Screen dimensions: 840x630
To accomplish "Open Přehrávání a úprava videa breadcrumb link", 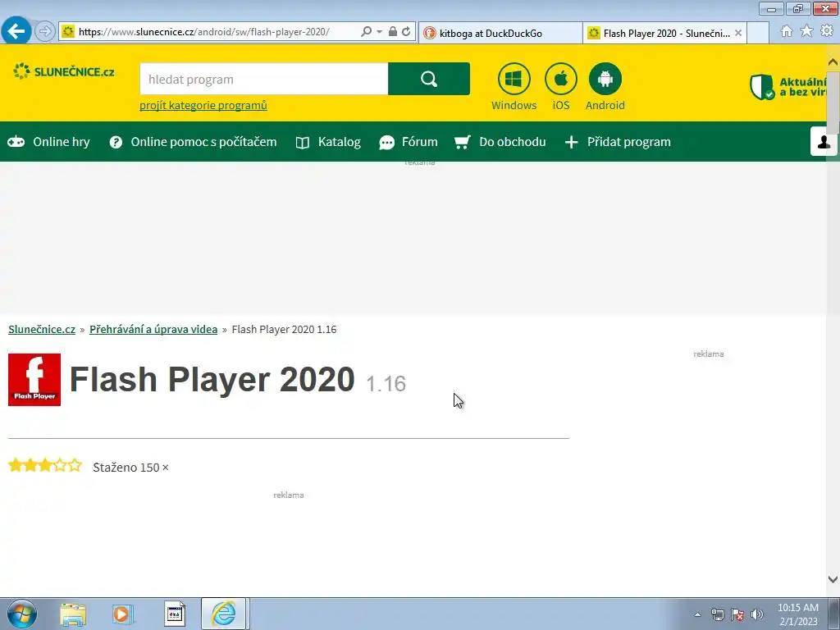I will tap(153, 330).
